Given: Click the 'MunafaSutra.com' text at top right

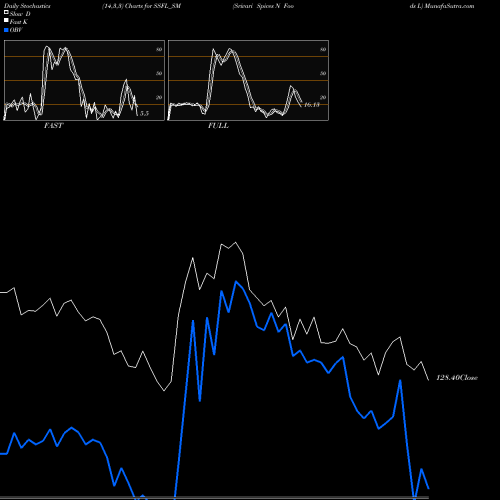Looking at the screenshot, I should [449, 6].
